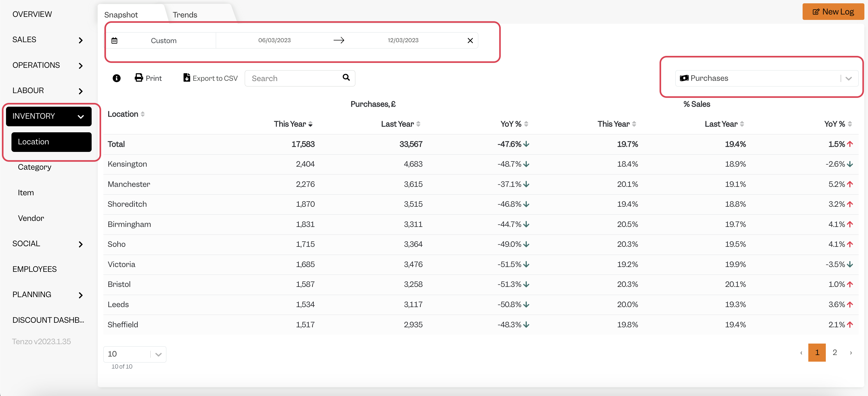Viewport: 868px width, 396px height.
Task: Click the info icon above the table
Action: point(117,78)
